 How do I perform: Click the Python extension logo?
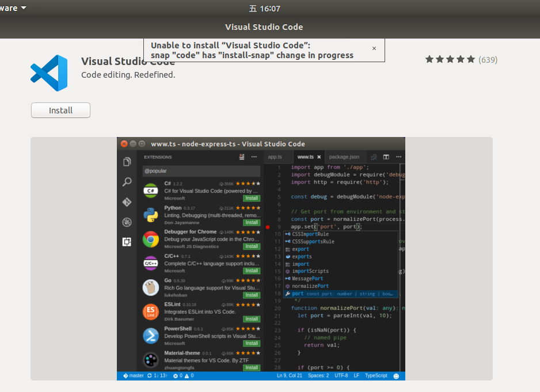coord(151,215)
